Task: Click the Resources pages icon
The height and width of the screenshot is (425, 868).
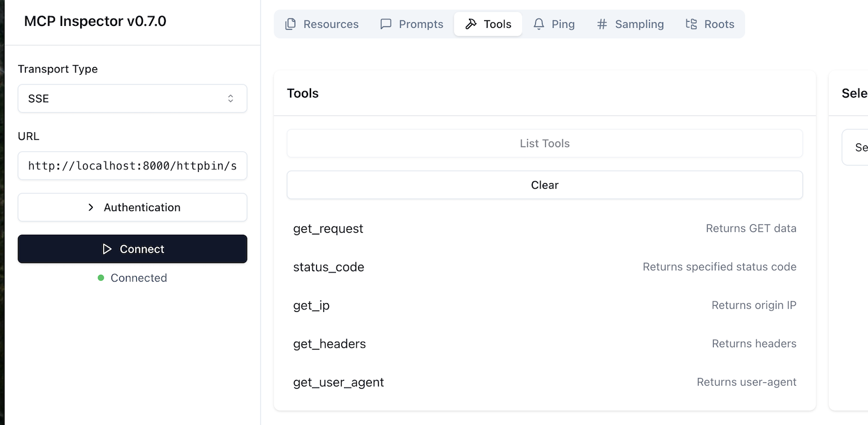Action: pyautogui.click(x=290, y=24)
